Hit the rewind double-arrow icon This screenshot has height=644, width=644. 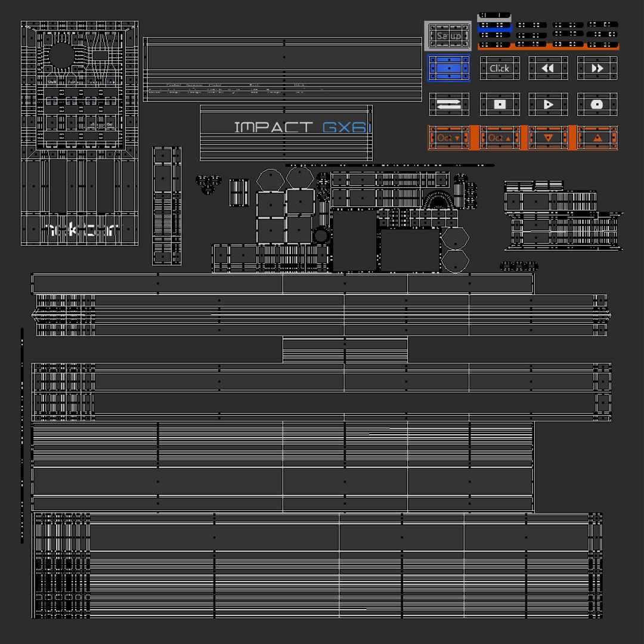pos(548,68)
